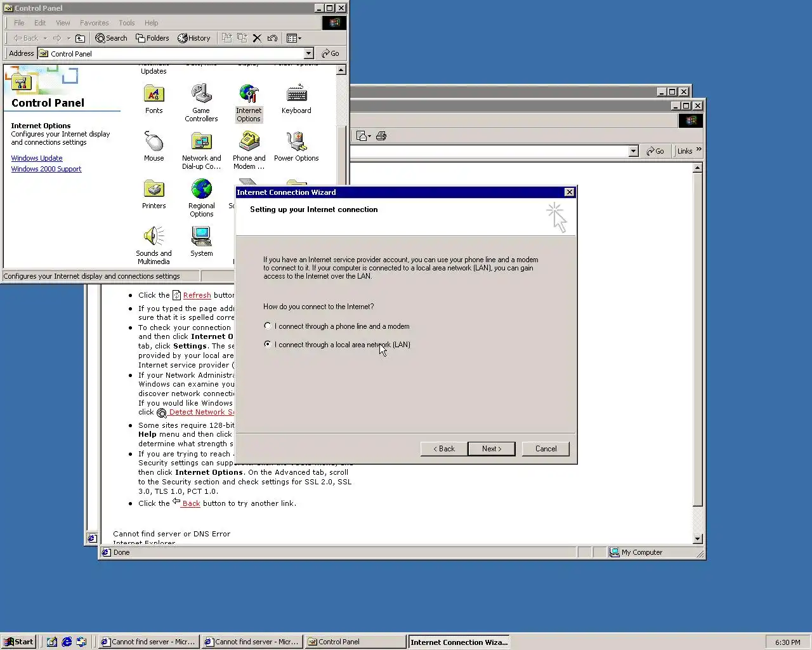Open the Edit icon dropdown arrow in browser
The image size is (812, 650).
[369, 136]
